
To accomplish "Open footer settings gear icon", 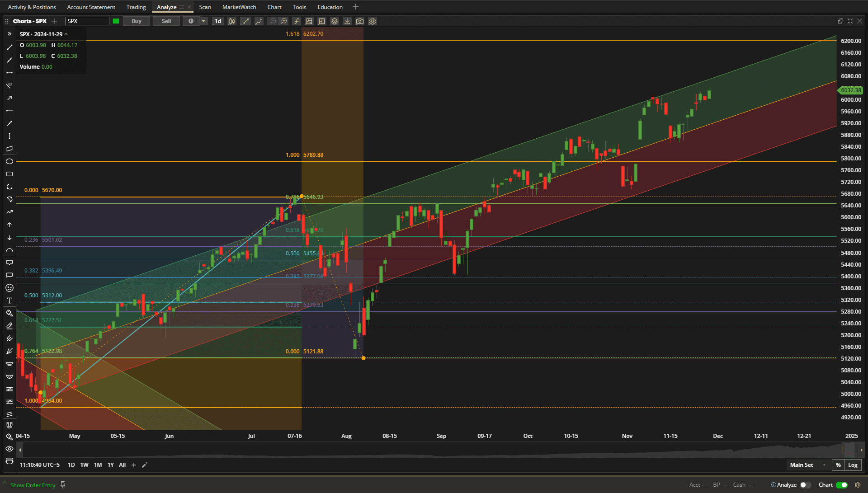I will 858,485.
